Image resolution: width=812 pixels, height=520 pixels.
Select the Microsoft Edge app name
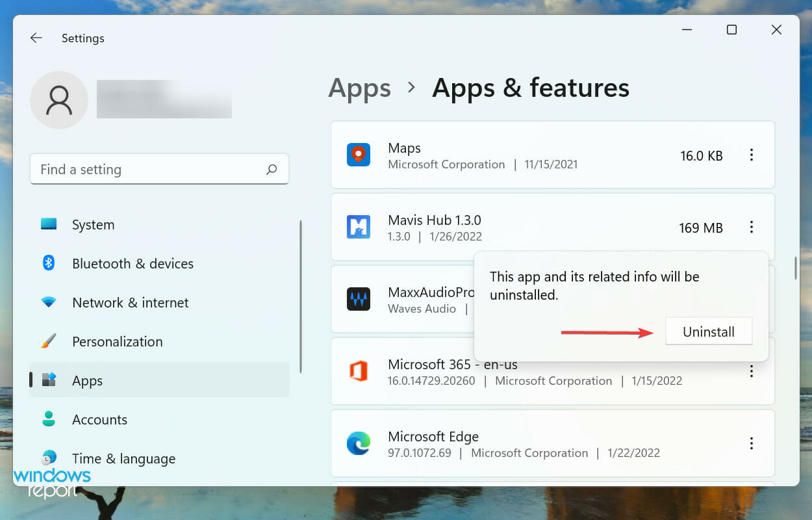(x=433, y=437)
